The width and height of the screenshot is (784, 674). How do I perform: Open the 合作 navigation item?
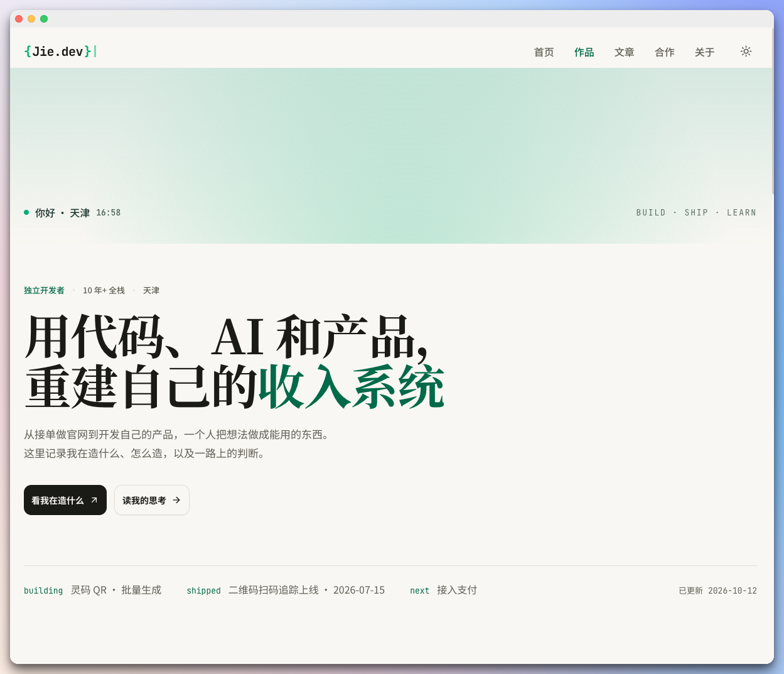665,52
